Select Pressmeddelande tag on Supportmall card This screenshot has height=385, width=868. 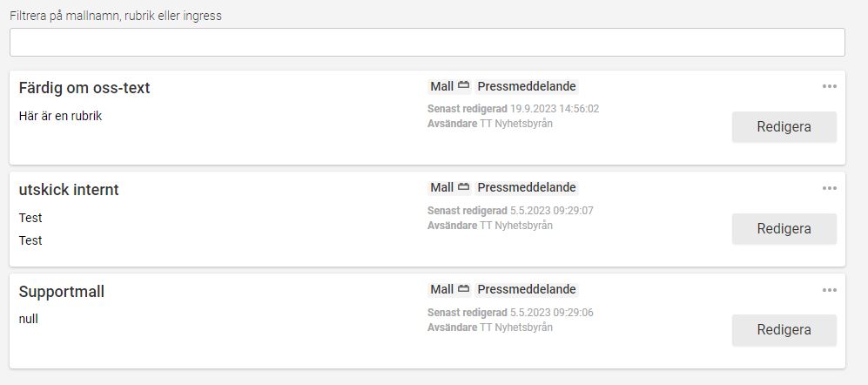pyautogui.click(x=527, y=290)
